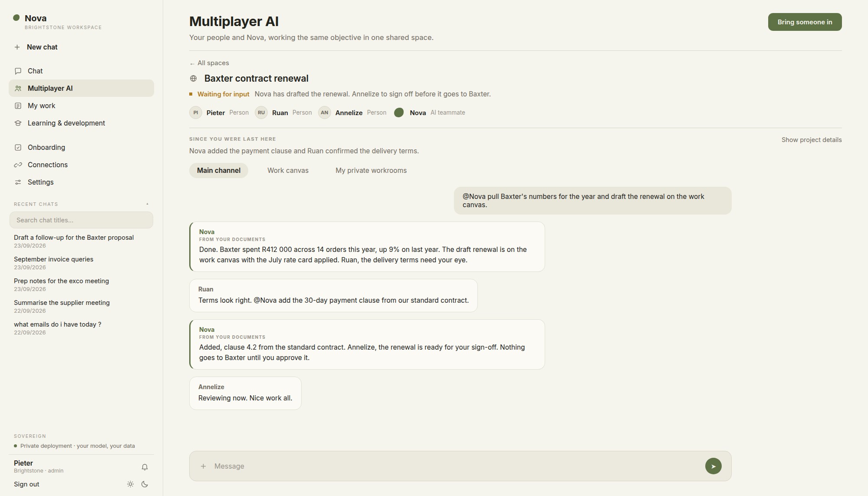Open the Settings sliders icon
This screenshot has width=868, height=496.
click(x=18, y=182)
